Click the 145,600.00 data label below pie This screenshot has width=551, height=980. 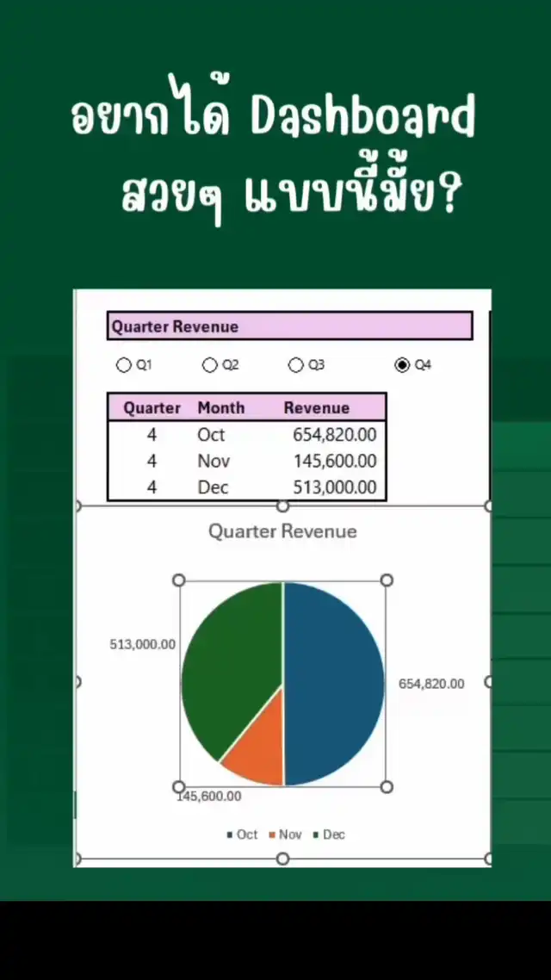click(210, 797)
